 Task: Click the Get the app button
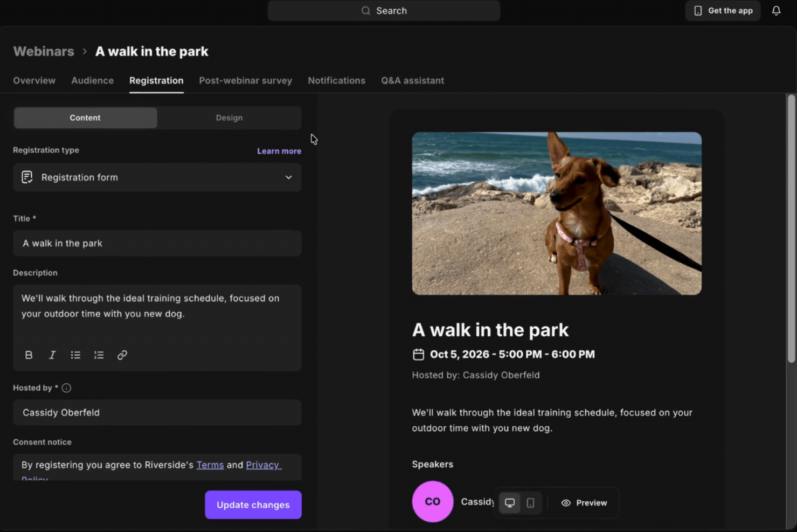pyautogui.click(x=723, y=11)
